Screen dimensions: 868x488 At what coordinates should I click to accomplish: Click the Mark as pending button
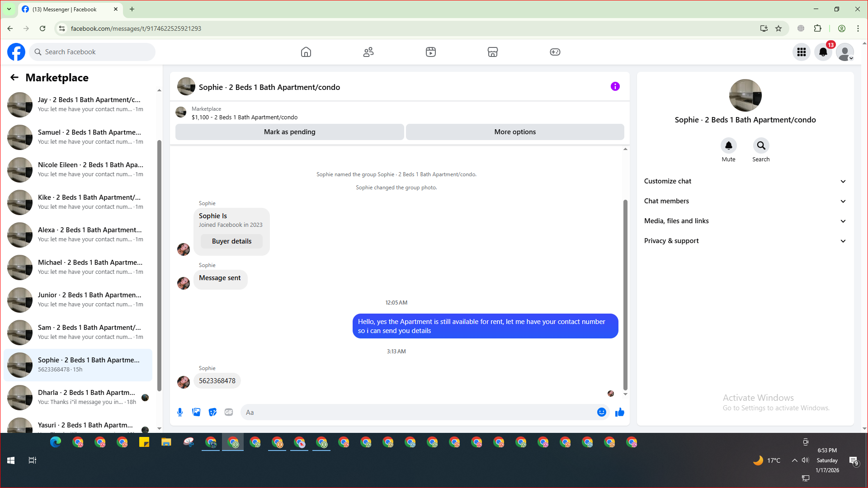tap(289, 132)
